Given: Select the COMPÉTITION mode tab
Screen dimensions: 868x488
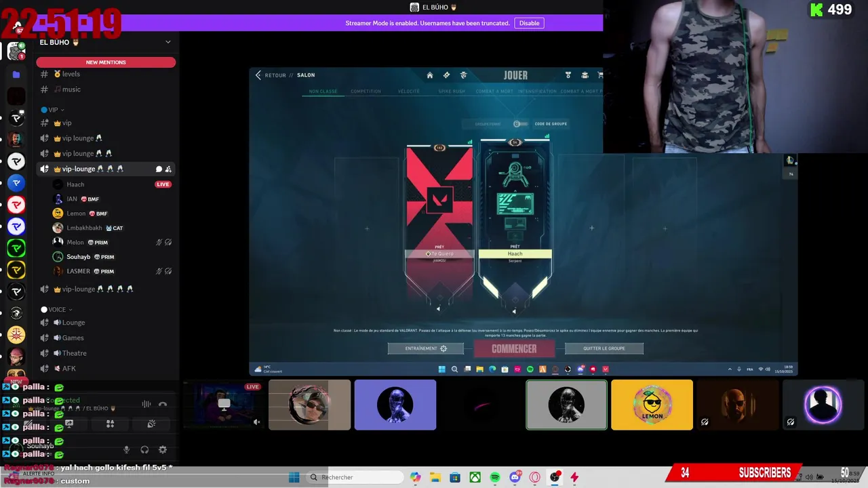Looking at the screenshot, I should point(366,91).
